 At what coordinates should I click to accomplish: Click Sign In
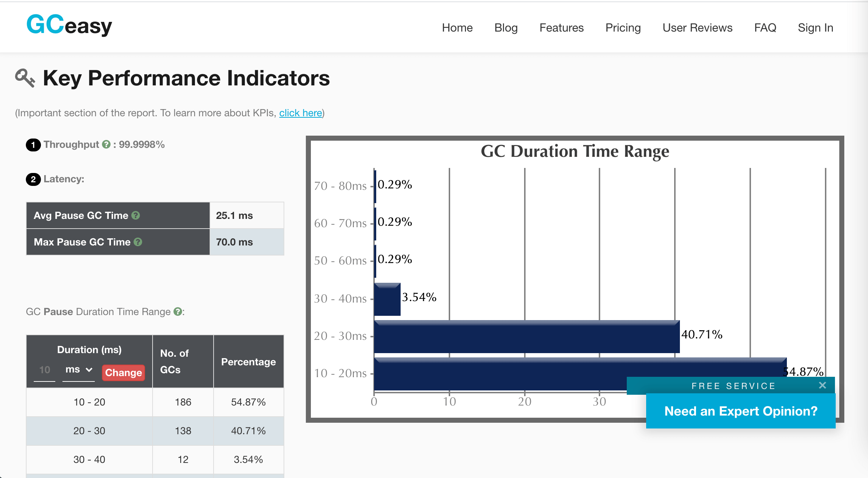coord(815,28)
